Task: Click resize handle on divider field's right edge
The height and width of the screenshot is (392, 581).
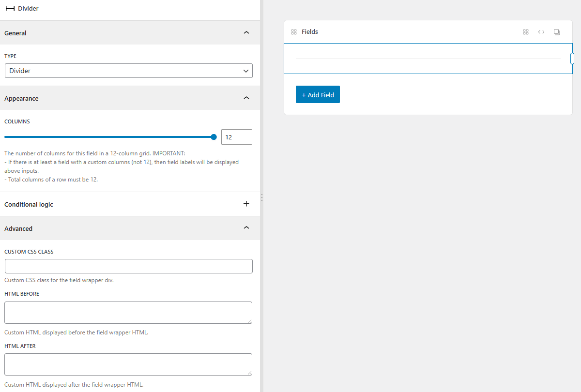Action: coord(572,59)
